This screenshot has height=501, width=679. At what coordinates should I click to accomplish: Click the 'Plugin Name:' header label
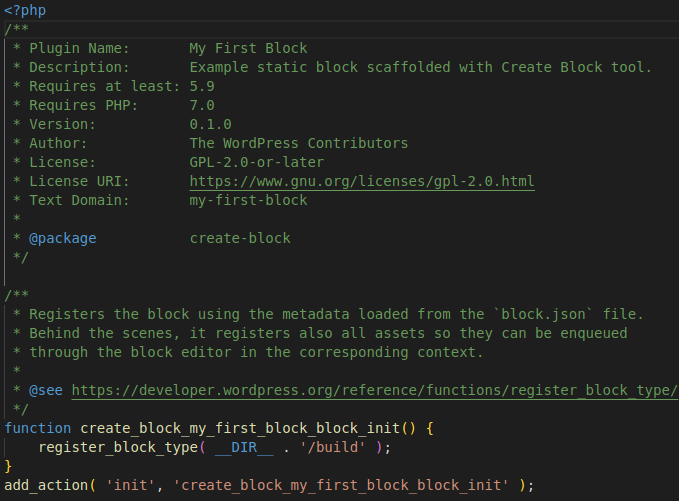[79, 48]
